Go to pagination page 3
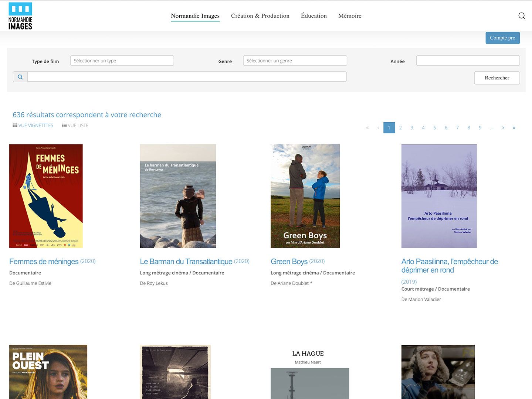Screen dimensions: 532x399 coord(412,128)
